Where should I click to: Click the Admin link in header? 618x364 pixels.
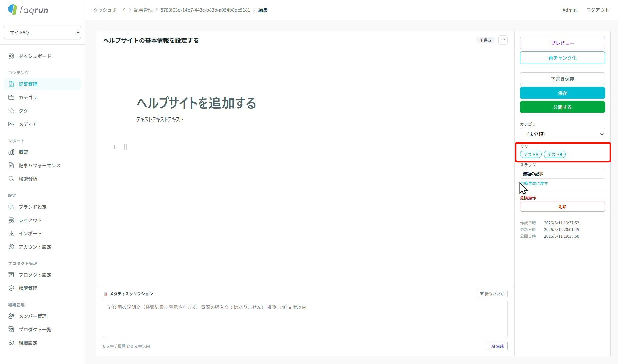569,10
